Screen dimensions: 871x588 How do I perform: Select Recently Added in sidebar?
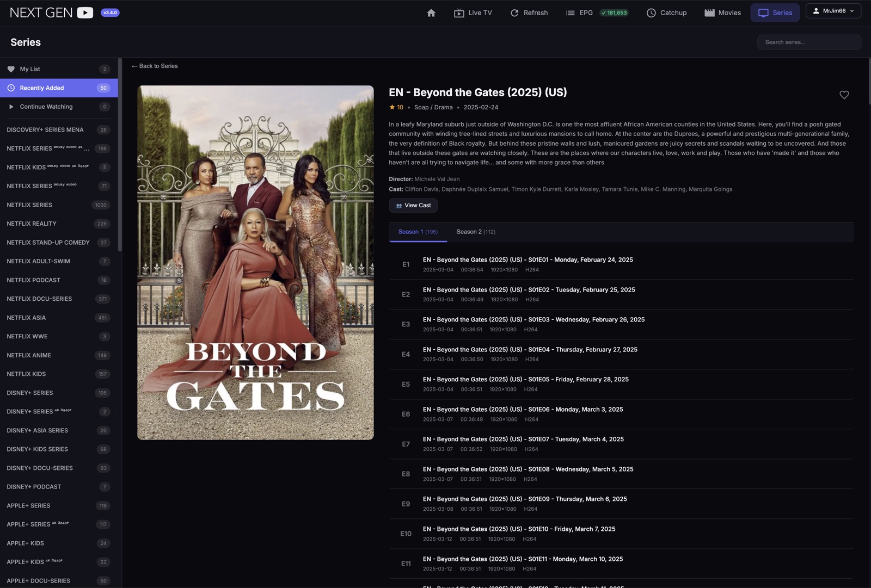[59, 88]
